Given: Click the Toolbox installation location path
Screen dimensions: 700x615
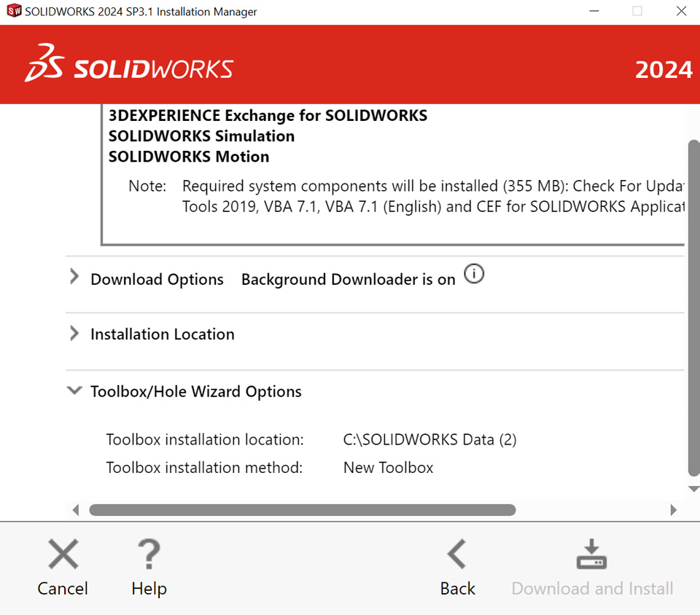Looking at the screenshot, I should (x=429, y=439).
